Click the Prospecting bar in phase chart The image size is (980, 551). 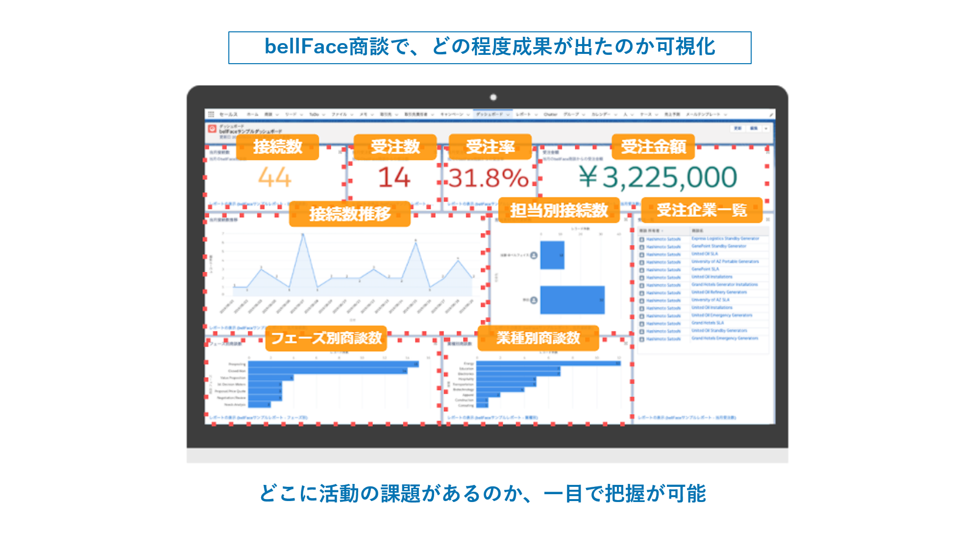click(334, 364)
